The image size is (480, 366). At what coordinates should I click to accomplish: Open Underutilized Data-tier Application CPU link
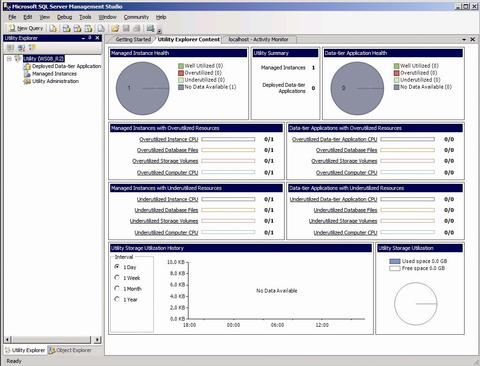pos(333,199)
